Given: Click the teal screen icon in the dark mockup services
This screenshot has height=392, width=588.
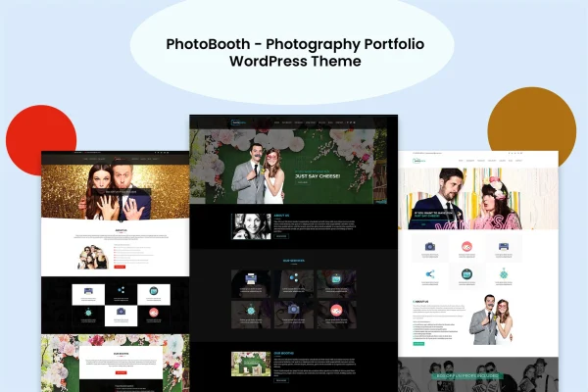Looking at the screenshot, I should click(x=336, y=278).
